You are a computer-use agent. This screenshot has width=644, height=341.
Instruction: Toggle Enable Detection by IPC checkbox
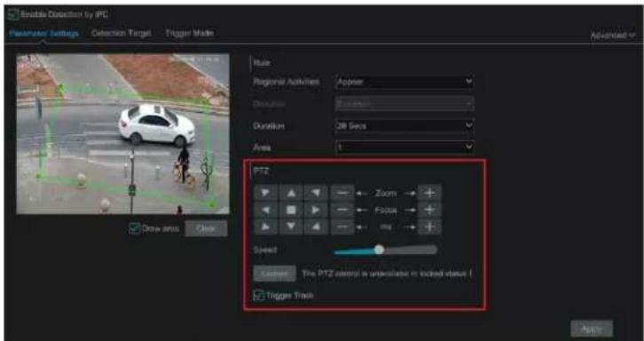pos(13,14)
